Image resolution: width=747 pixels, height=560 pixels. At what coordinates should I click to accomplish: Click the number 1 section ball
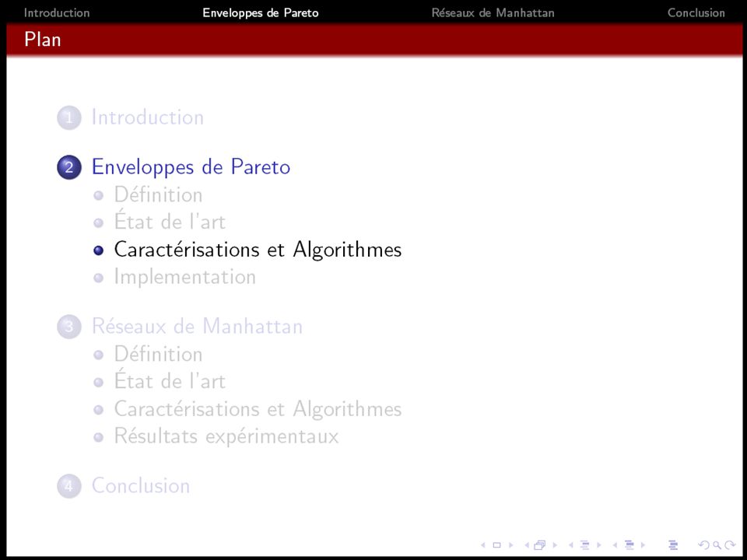(x=69, y=117)
